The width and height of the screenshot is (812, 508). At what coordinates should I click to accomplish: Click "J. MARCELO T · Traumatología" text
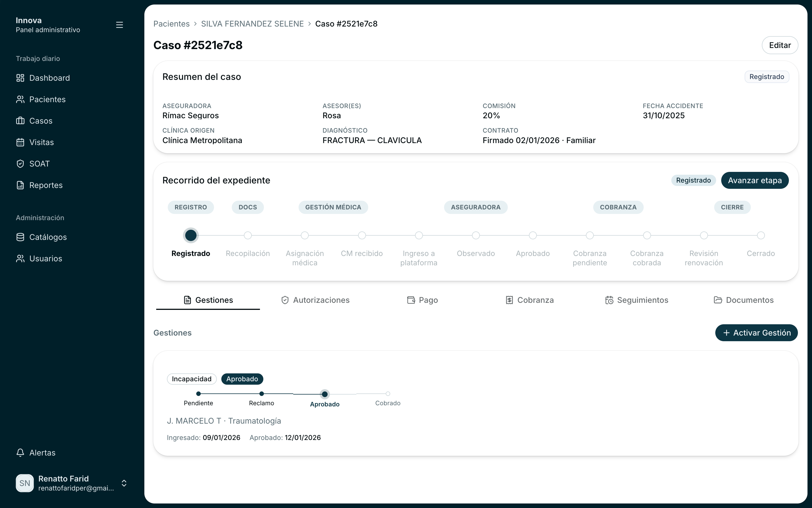coord(224,421)
